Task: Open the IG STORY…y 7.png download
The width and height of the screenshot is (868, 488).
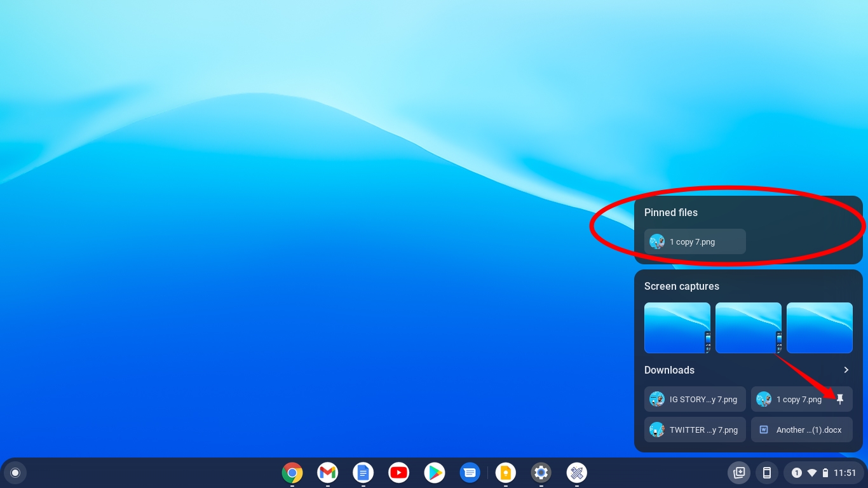Action: [x=695, y=399]
